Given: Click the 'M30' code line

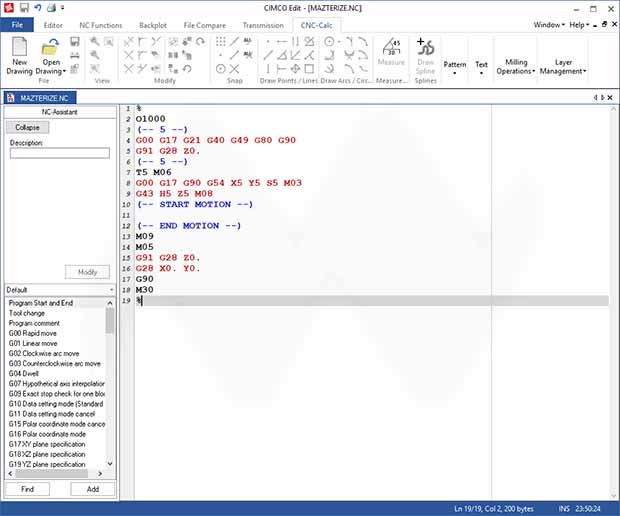Looking at the screenshot, I should point(144,290).
